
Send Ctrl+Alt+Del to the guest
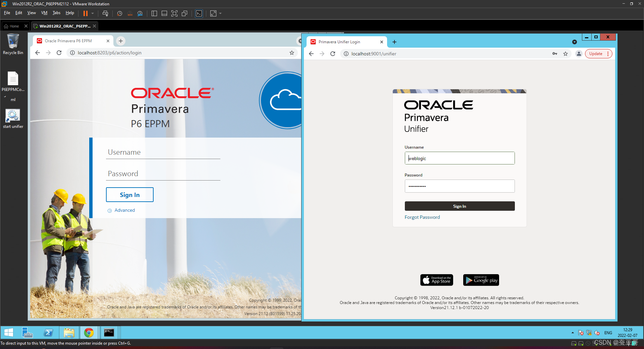(105, 13)
